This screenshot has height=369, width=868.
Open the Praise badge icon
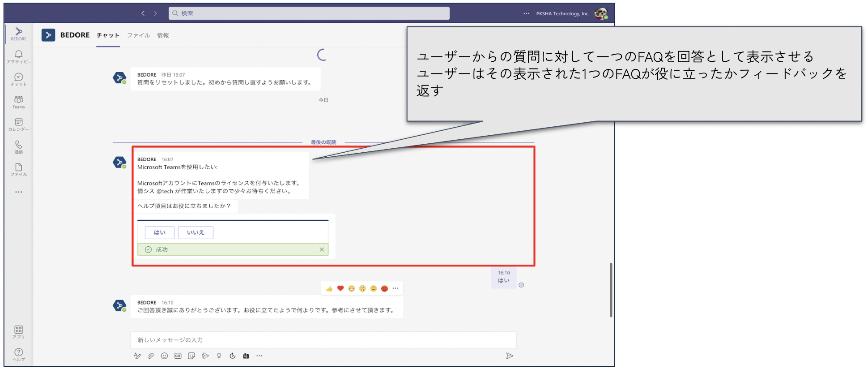click(x=219, y=356)
